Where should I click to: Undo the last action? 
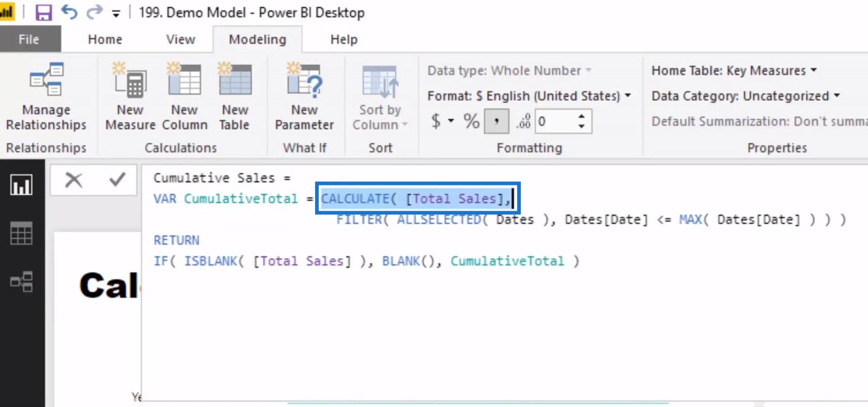[69, 12]
